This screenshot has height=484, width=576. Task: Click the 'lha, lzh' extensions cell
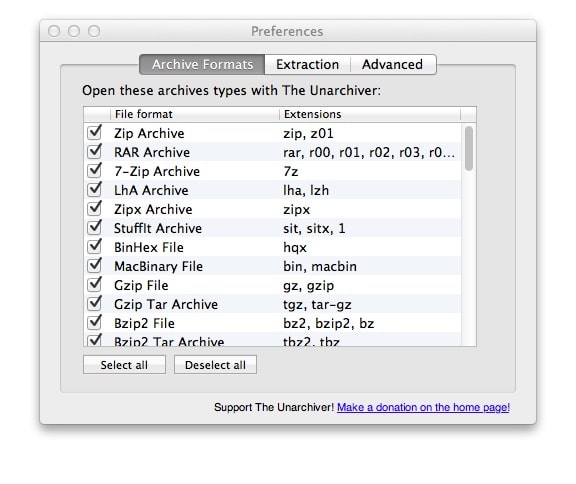tap(306, 190)
